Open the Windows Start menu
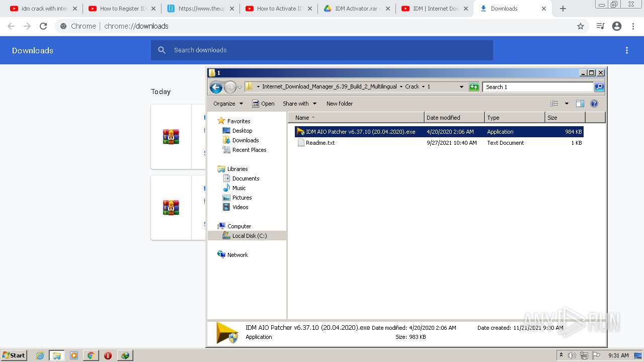Image resolution: width=644 pixels, height=362 pixels. tap(14, 355)
